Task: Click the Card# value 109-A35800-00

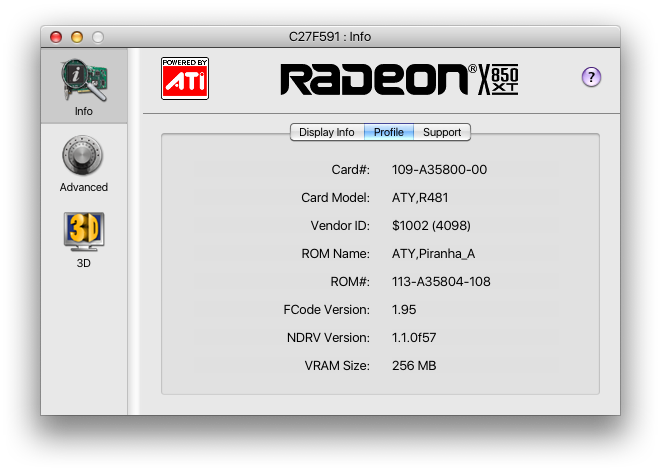Action: pyautogui.click(x=439, y=170)
